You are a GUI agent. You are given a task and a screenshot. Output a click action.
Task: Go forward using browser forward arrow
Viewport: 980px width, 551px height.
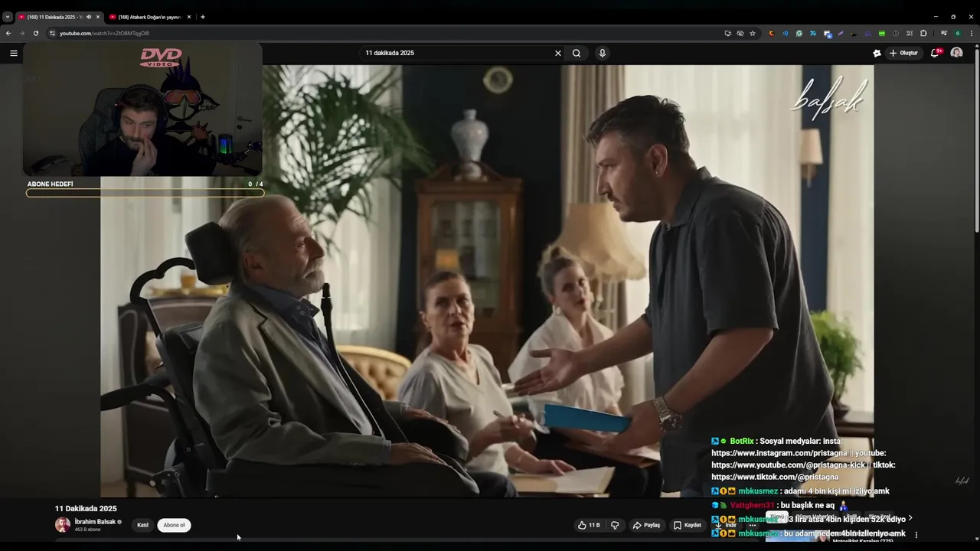click(21, 33)
